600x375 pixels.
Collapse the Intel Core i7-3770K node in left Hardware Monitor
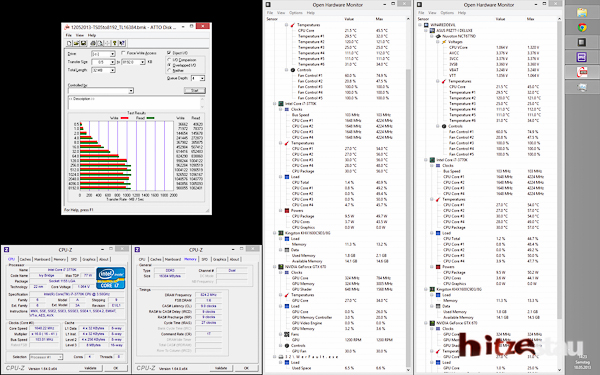click(x=275, y=104)
